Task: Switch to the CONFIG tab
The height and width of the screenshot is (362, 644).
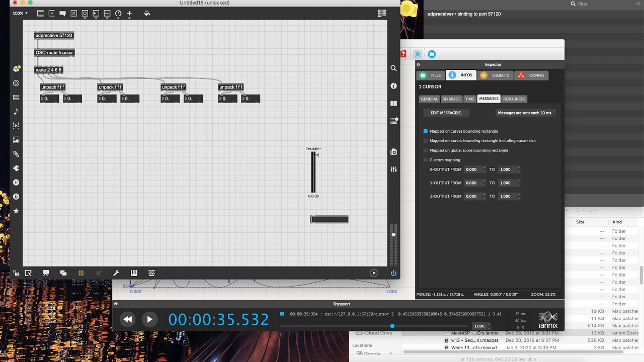Action: point(531,75)
